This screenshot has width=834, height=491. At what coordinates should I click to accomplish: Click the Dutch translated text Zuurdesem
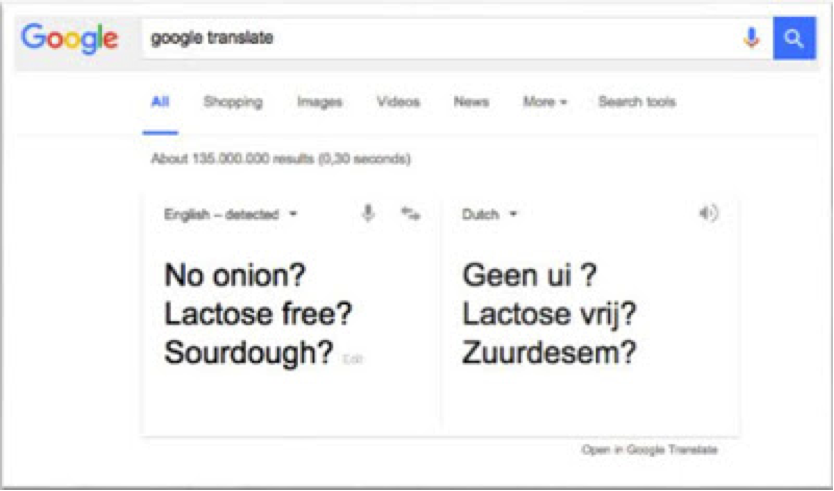(x=549, y=352)
